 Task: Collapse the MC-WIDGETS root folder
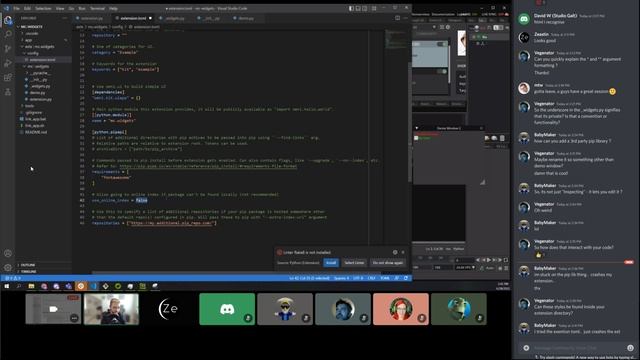click(x=31, y=27)
